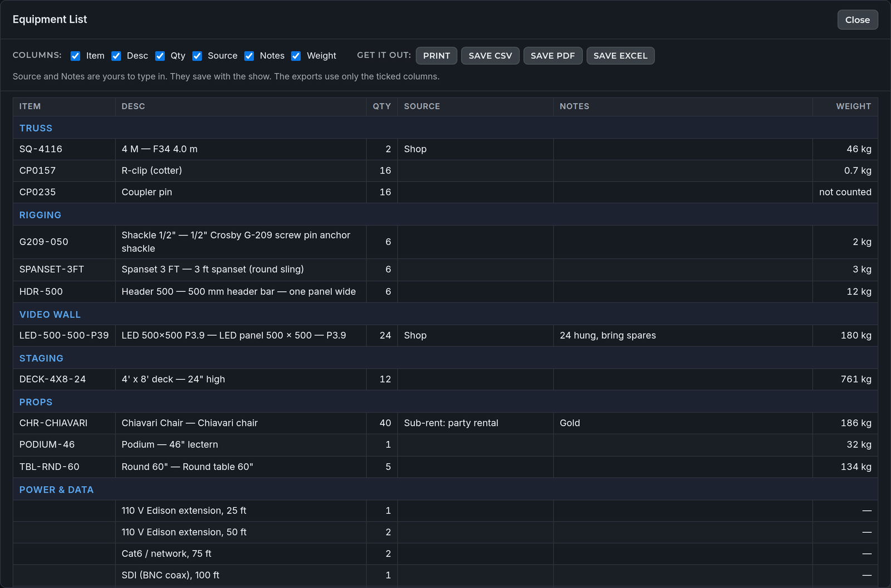This screenshot has height=588, width=891.
Task: Export the list with SAVE CSV
Action: (x=490, y=56)
